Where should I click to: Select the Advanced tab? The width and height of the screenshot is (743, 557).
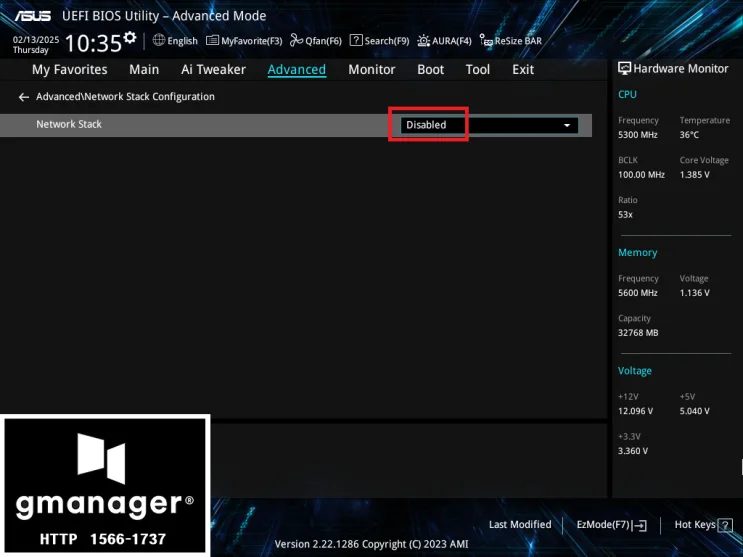pyautogui.click(x=297, y=70)
